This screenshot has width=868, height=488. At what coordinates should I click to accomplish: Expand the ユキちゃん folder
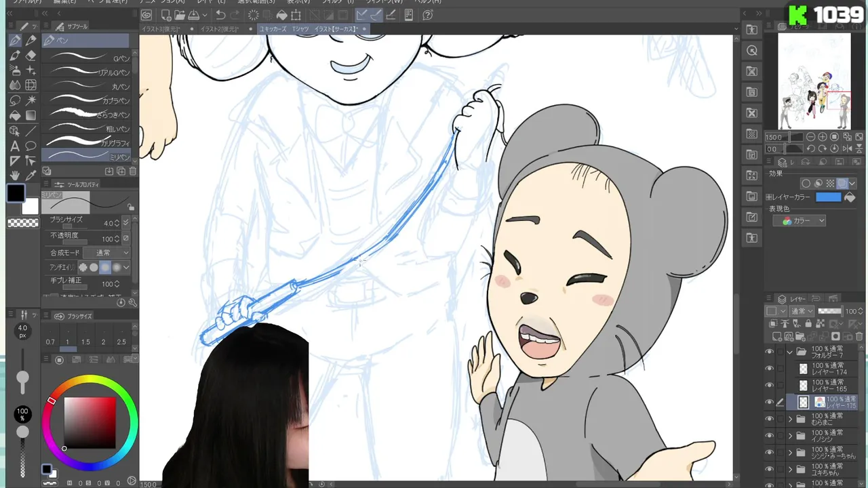pos(790,469)
